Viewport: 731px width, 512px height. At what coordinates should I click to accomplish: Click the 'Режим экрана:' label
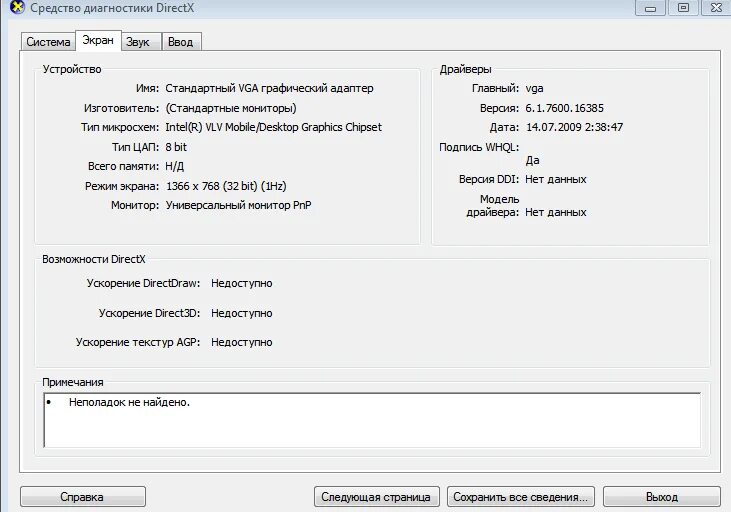pos(122,186)
